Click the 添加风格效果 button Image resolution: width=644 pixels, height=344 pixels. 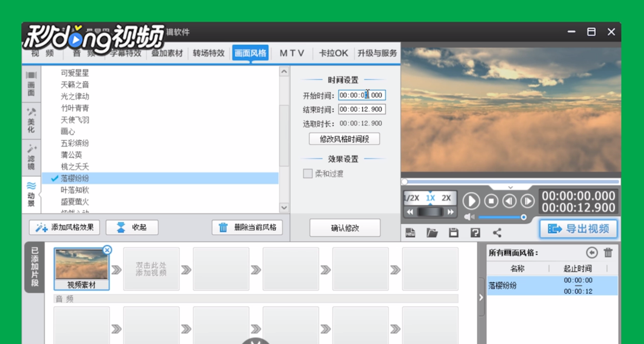pos(64,228)
